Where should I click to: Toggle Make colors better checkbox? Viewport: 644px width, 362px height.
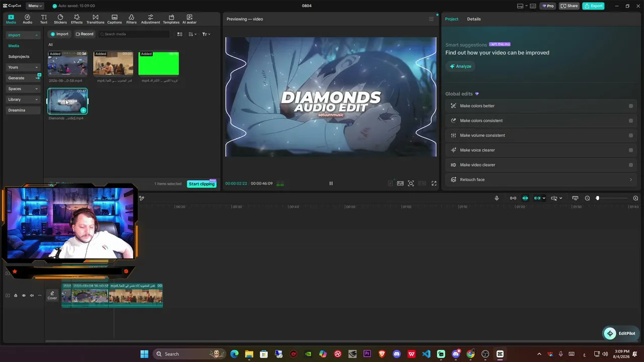click(x=631, y=106)
